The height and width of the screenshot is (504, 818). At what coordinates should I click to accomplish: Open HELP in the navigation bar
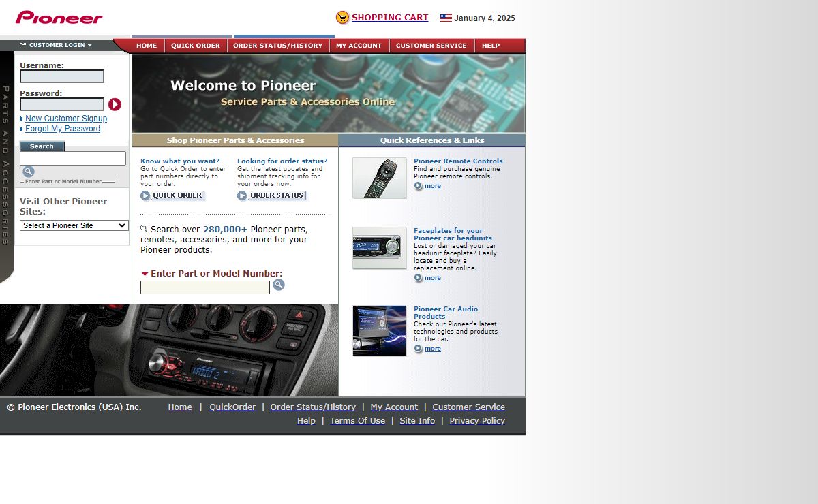[491, 46]
